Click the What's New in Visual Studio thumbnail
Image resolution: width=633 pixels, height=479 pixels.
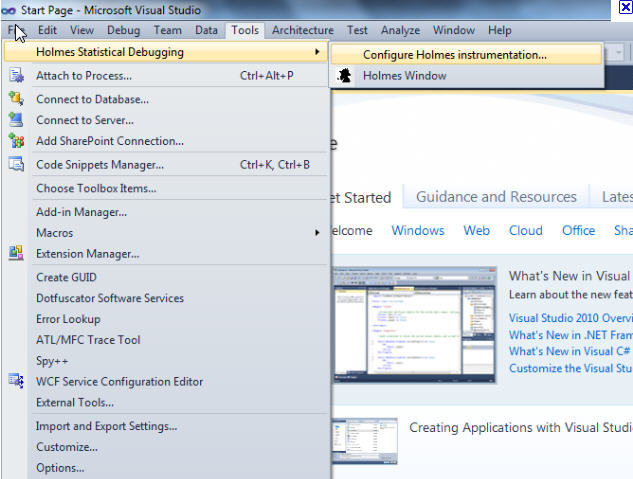click(414, 324)
